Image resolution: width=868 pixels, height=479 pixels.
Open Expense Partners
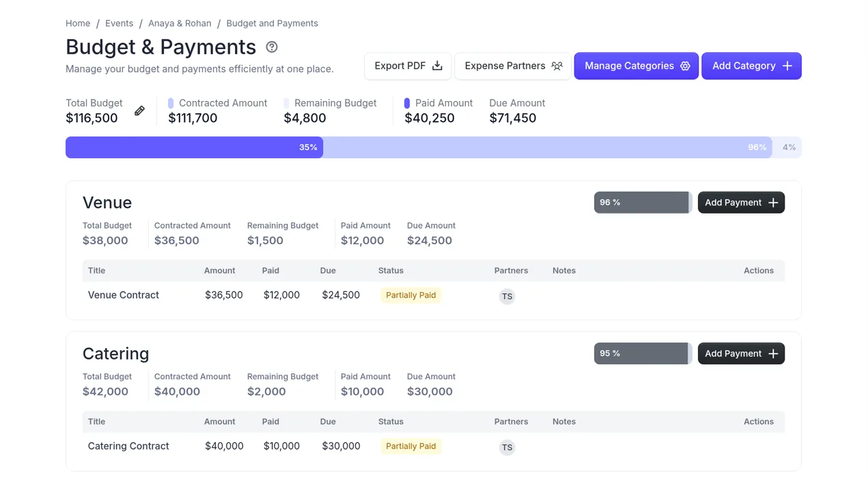click(513, 66)
